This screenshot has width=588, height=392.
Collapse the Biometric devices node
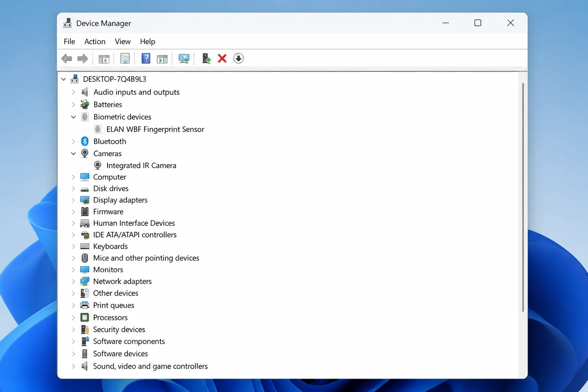[x=73, y=117]
